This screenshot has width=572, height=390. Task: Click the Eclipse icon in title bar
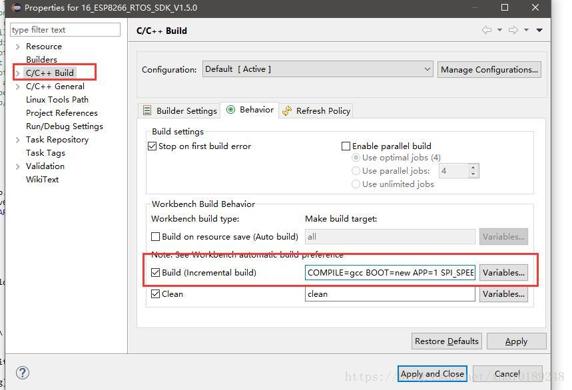[x=16, y=8]
